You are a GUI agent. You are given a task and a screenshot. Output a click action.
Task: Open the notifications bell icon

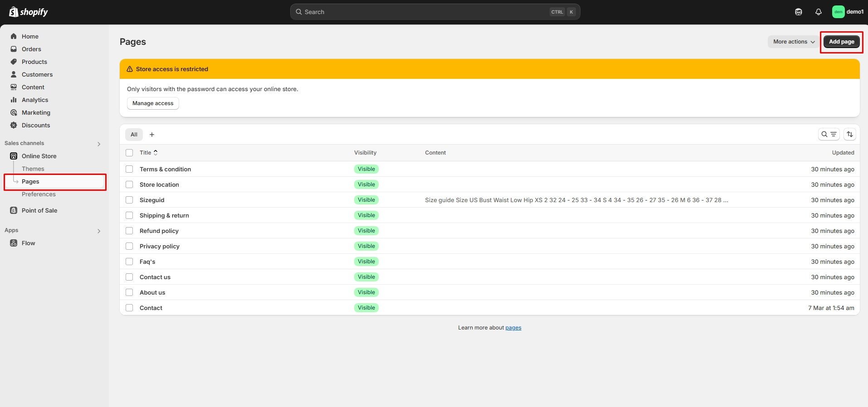(x=818, y=12)
